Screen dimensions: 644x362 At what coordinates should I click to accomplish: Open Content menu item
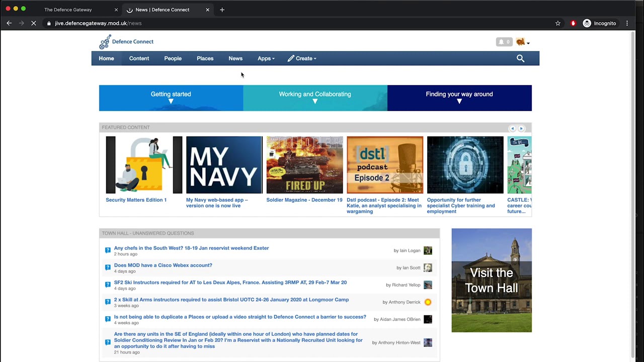tap(139, 58)
